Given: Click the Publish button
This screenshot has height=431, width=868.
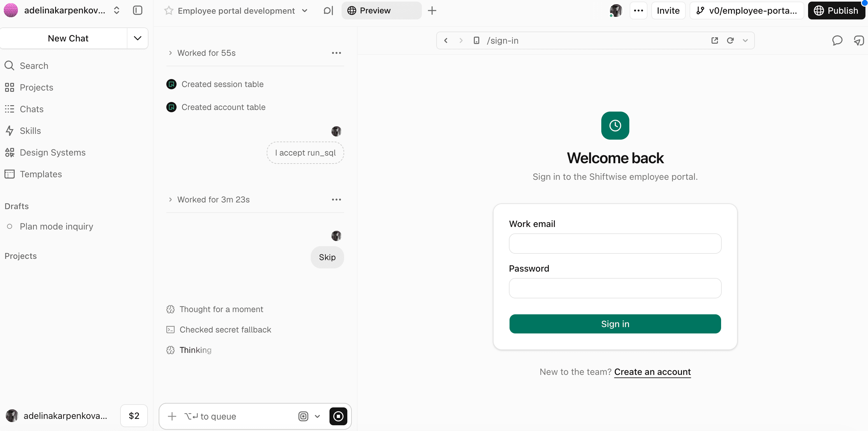Looking at the screenshot, I should (x=836, y=11).
